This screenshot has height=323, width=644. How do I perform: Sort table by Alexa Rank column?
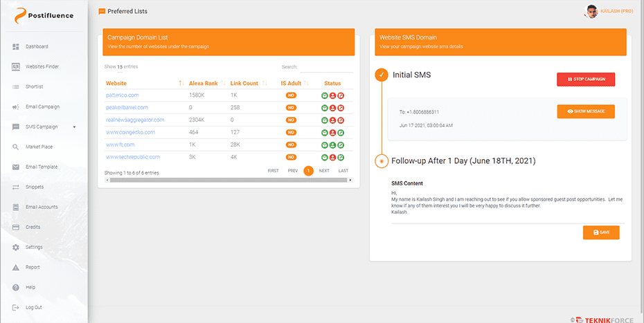(203, 83)
